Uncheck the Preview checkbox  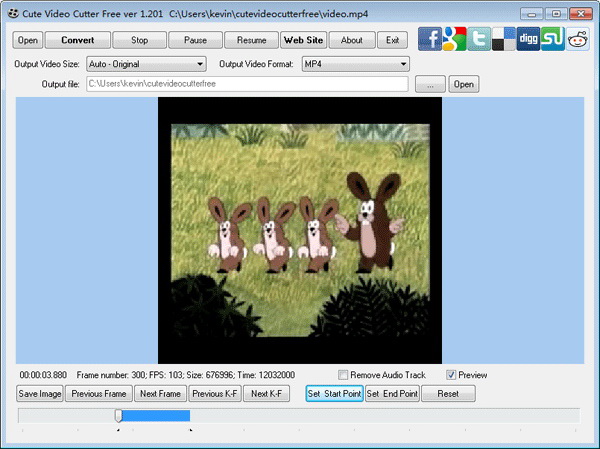coord(451,375)
